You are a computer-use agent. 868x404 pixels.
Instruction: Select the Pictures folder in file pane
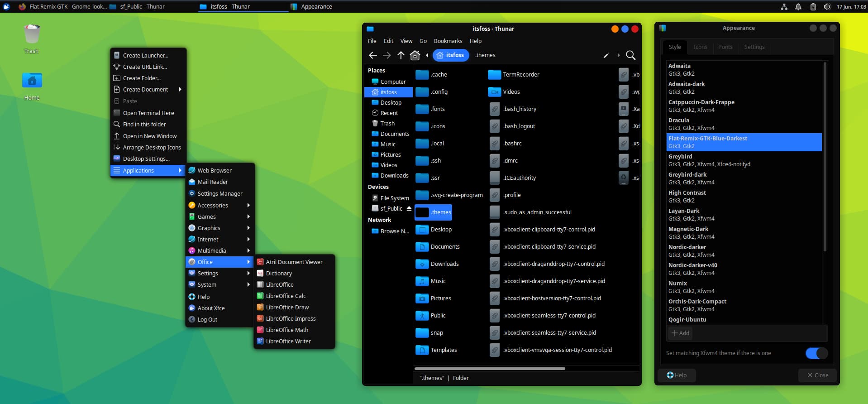click(x=434, y=298)
